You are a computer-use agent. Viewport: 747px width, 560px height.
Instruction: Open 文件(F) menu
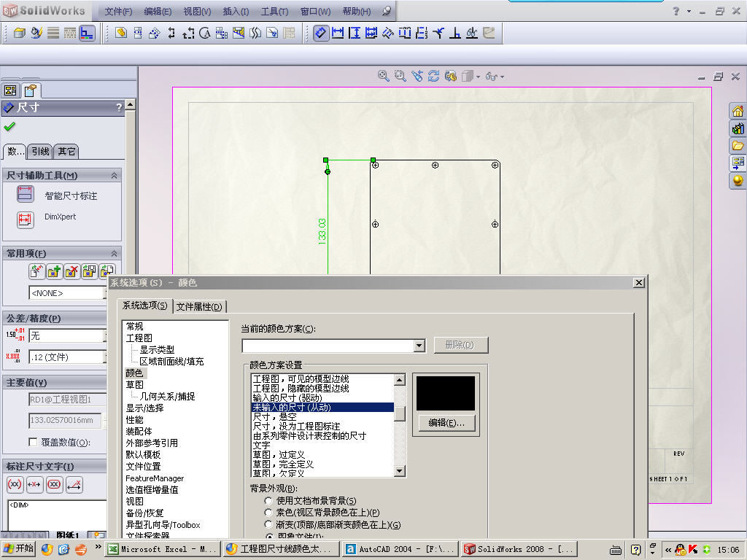118,12
